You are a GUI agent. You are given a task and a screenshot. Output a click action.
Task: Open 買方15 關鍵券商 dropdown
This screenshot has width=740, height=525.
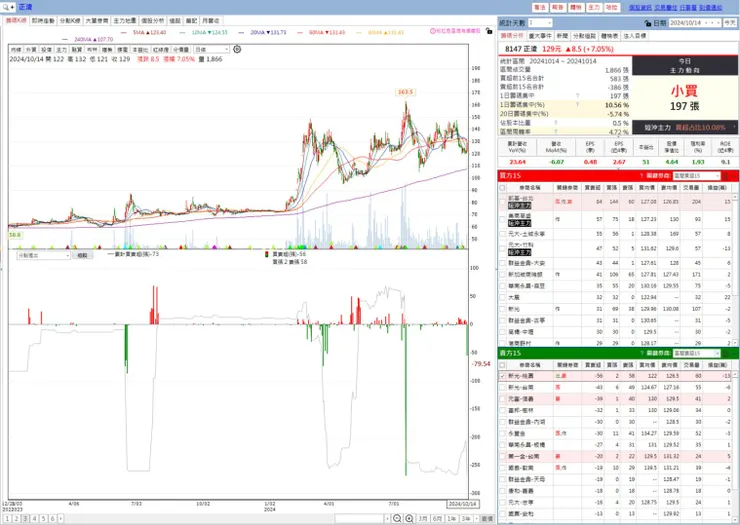(x=697, y=176)
